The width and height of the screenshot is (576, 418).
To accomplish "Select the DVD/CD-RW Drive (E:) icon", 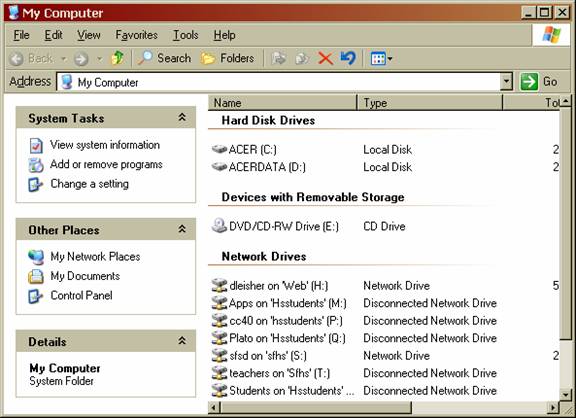I will pos(219,226).
